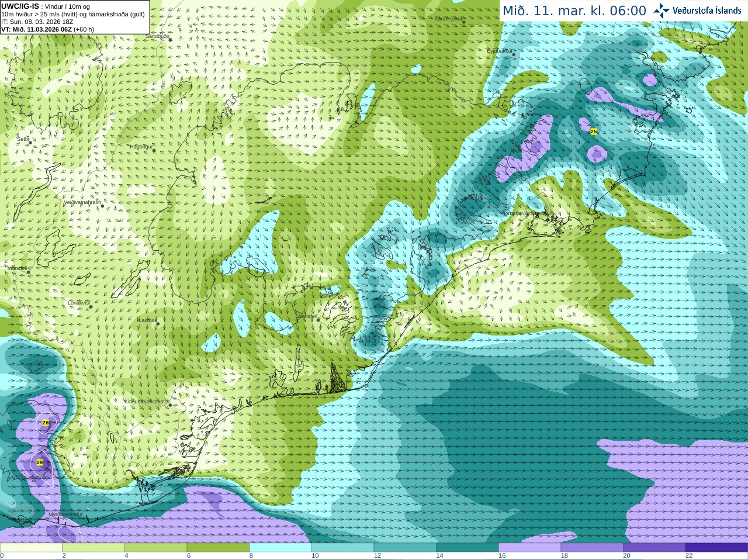Click the yellow gust label 29

click(x=40, y=462)
